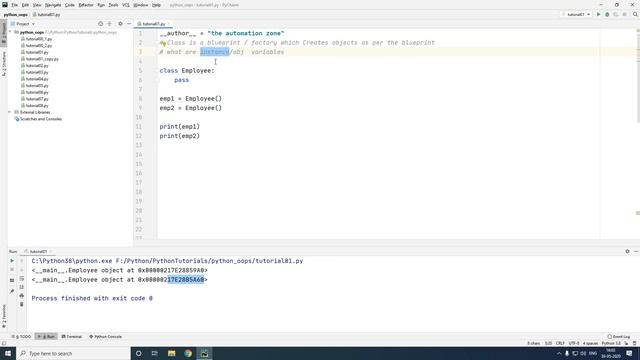Open Project panel settings gear
The width and height of the screenshot is (640, 360).
click(x=120, y=24)
